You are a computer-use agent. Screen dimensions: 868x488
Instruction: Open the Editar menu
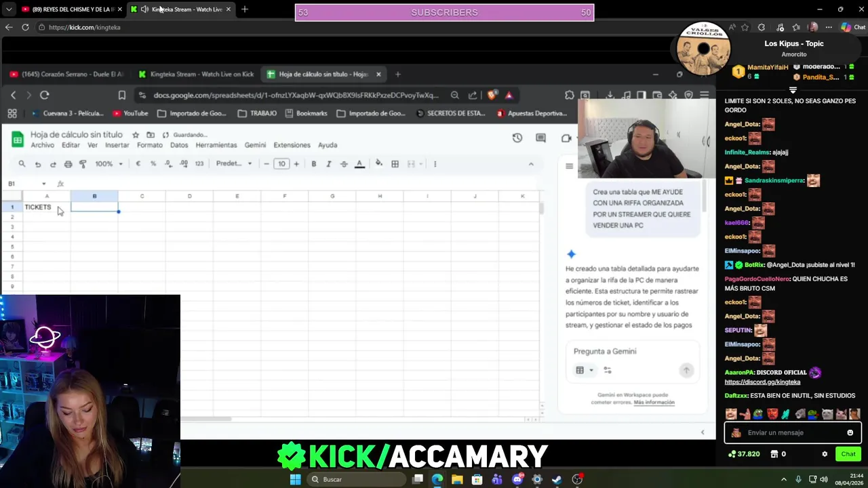(71, 145)
